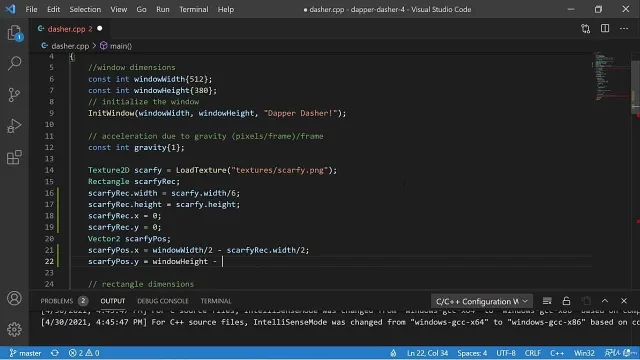The width and height of the screenshot is (640, 360).
Task: Click the "//window dimensions" comment
Action: (x=131, y=67)
